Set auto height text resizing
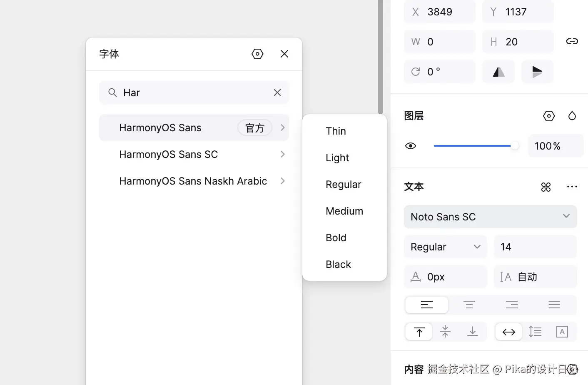 [535, 332]
